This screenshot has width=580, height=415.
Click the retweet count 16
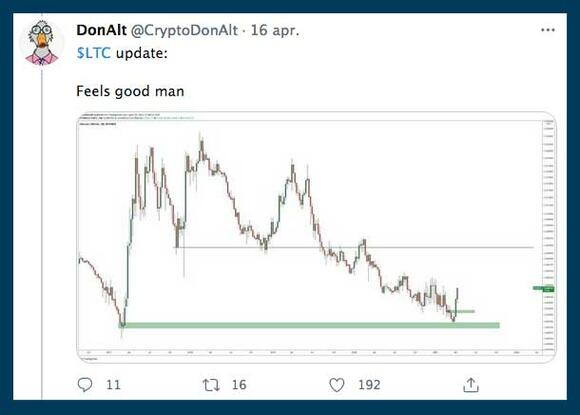coord(239,385)
